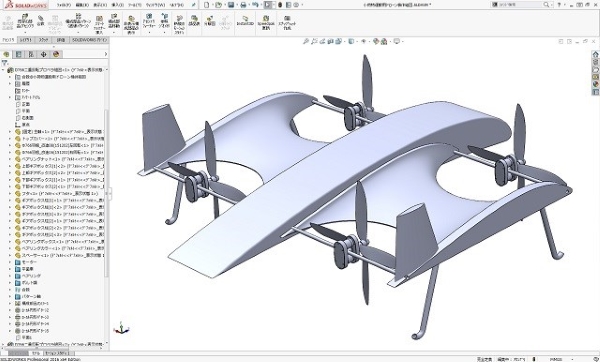Open the ConfigurationManager tab icon
The width and height of the screenshot is (600, 362).
pos(31,54)
